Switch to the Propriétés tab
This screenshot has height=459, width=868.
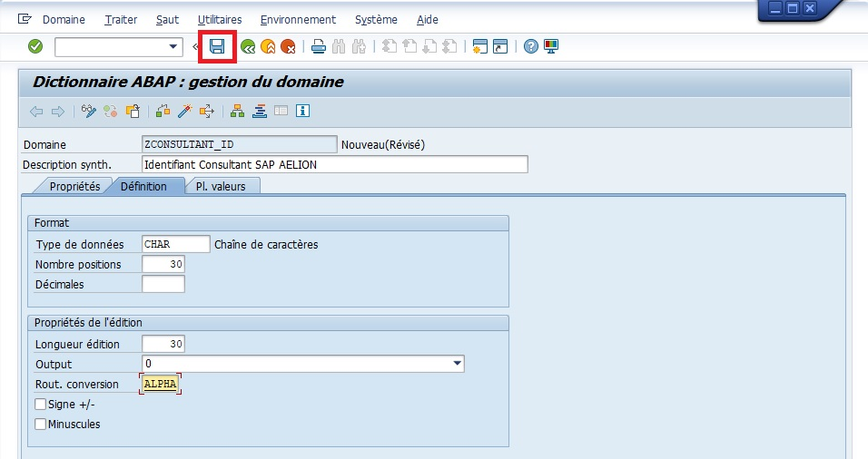tap(74, 186)
